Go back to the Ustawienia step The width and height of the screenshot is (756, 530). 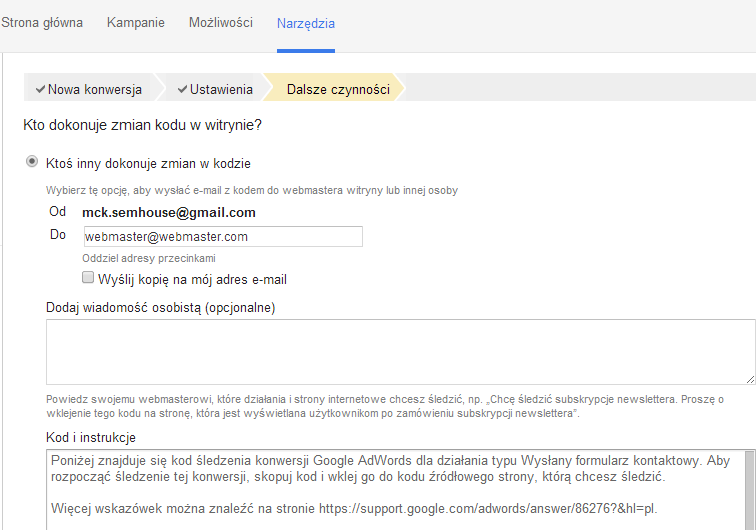221,90
